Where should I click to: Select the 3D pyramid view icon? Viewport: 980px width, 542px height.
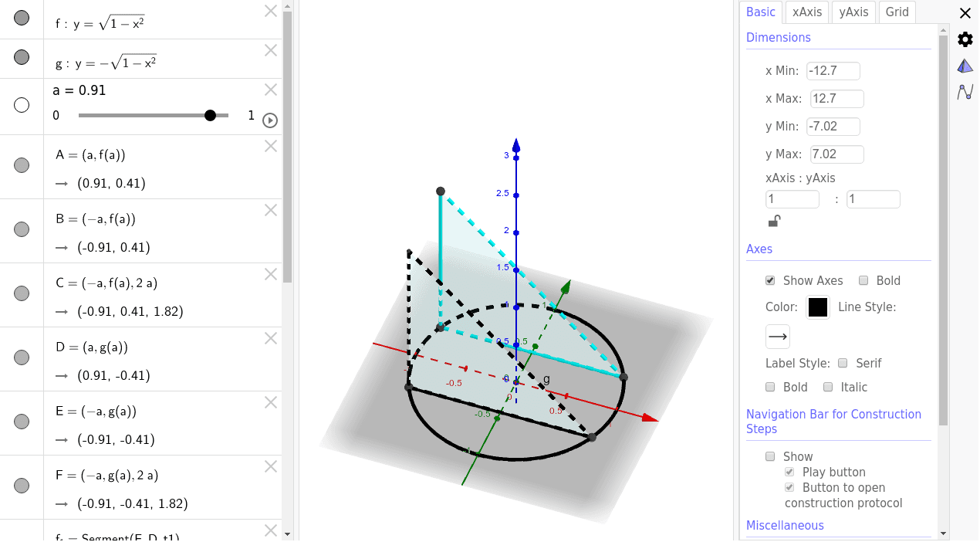pos(965,65)
